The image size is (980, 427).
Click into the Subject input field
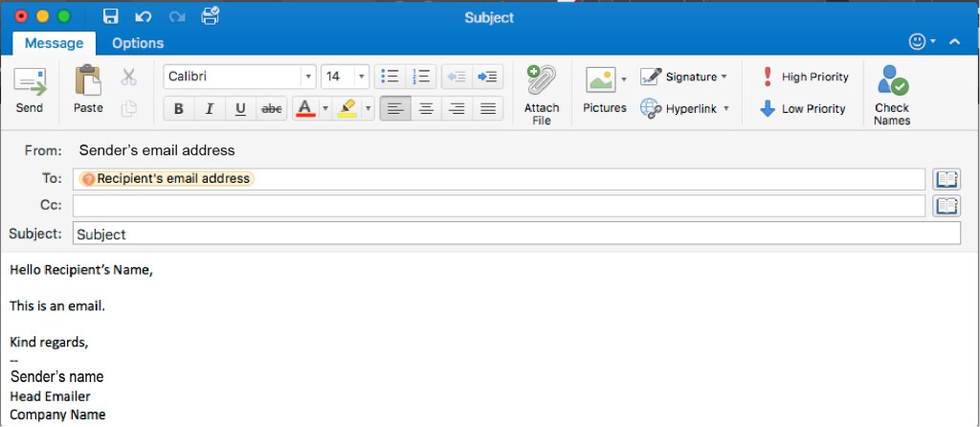517,234
